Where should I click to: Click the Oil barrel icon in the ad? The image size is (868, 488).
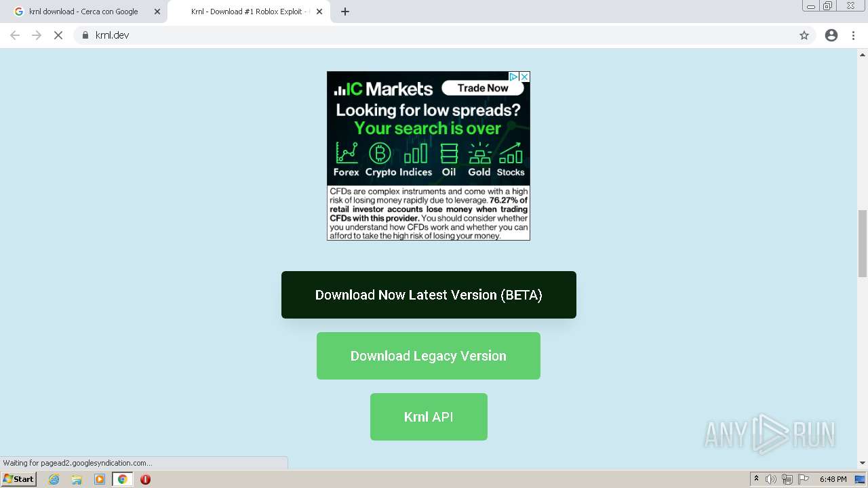[x=449, y=153]
